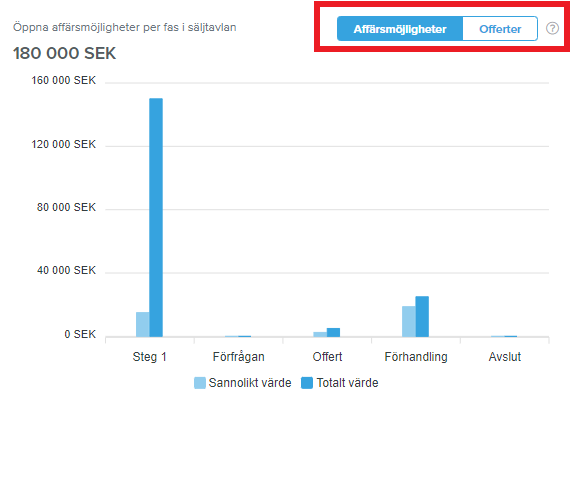Toggle Totalt värde legend swatch
573x477 pixels.
[307, 383]
